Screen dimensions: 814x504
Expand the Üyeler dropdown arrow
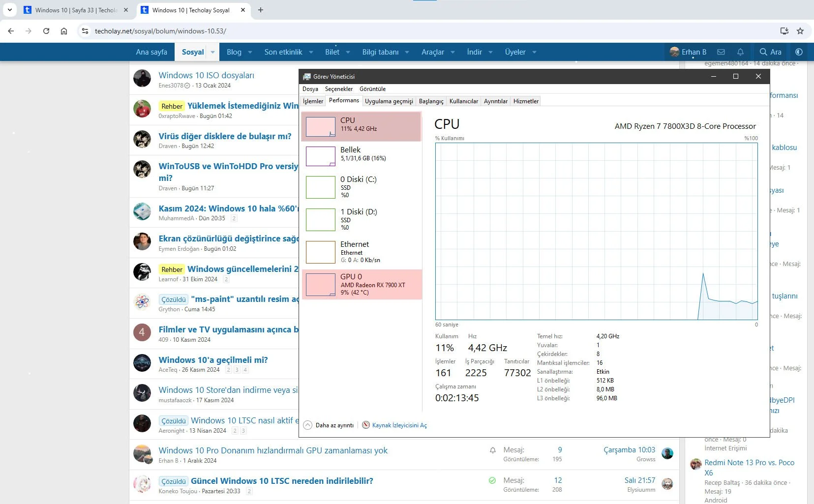coord(534,52)
